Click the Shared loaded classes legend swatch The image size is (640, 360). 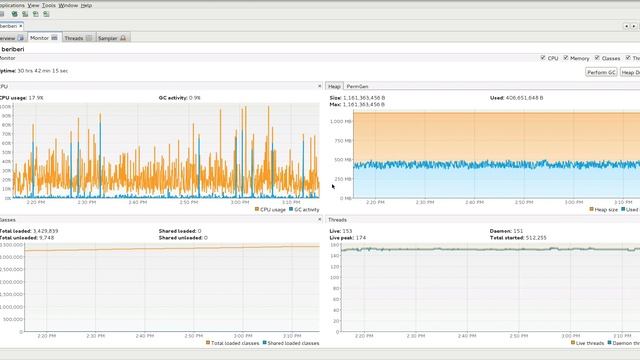[x=264, y=342]
